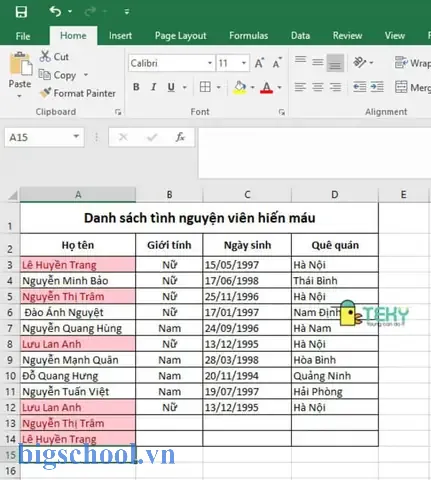The image size is (431, 480).
Task: Click Center alignment icon
Action: point(318,87)
